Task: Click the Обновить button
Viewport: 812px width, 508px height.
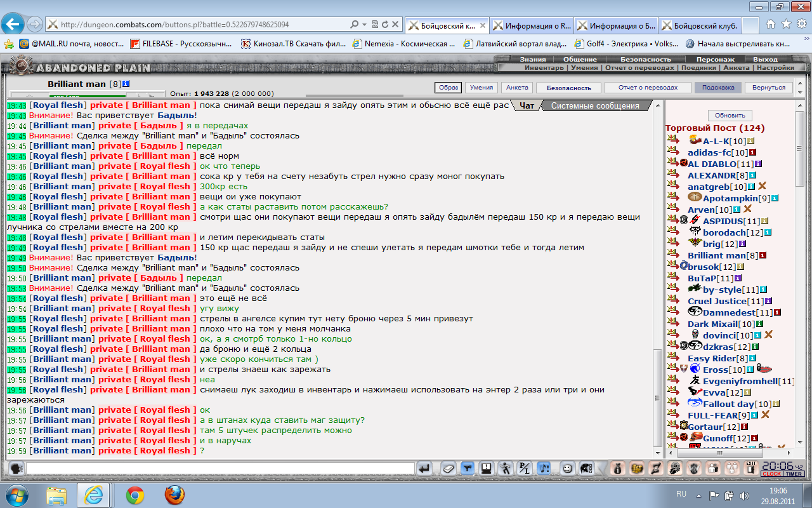Action: pyautogui.click(x=730, y=116)
